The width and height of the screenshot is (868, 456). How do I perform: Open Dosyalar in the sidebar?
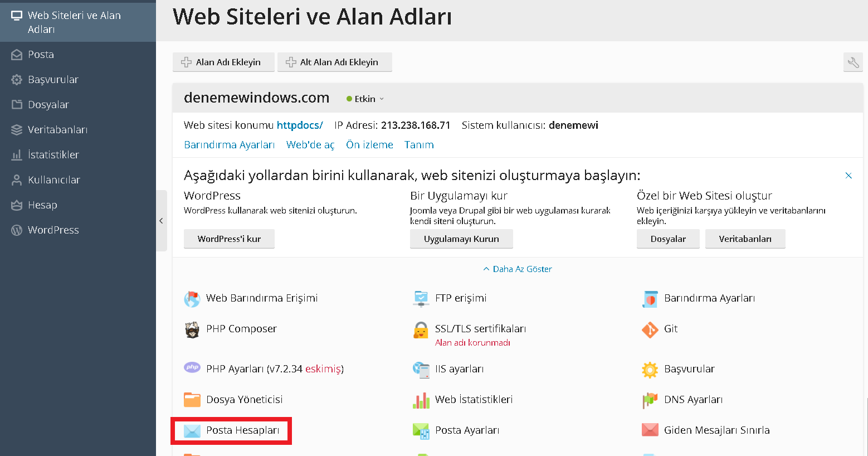[x=78, y=105]
